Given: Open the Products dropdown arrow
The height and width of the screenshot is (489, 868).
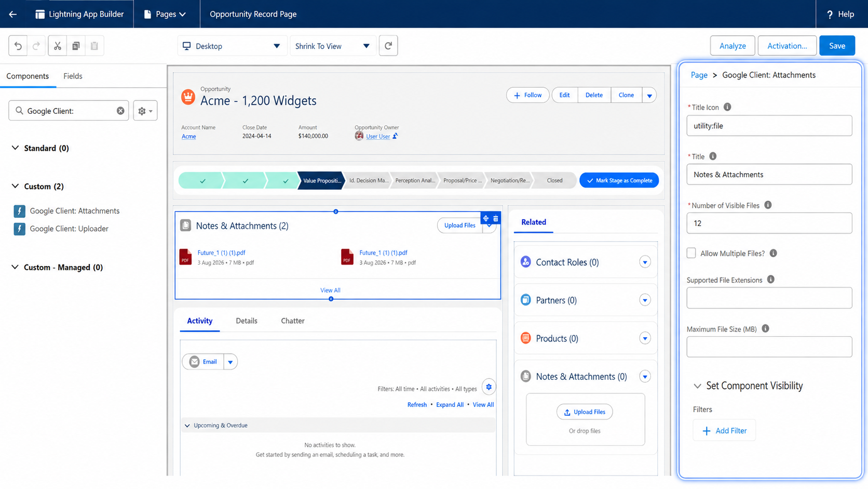Looking at the screenshot, I should [645, 338].
